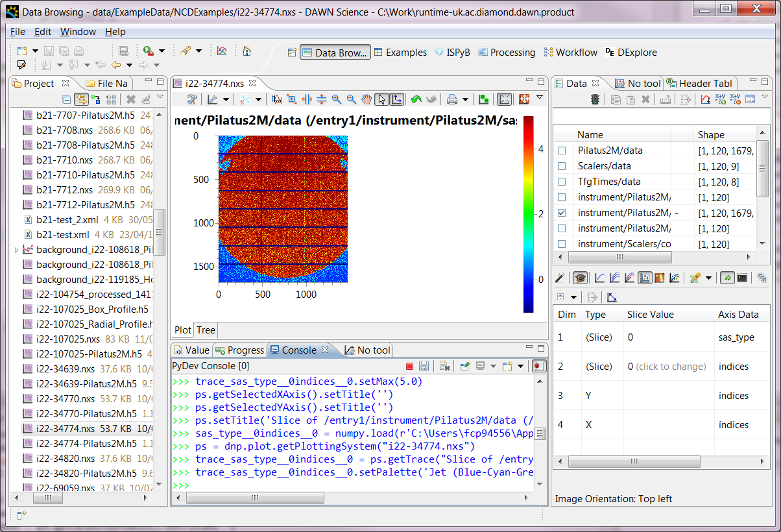Toggle the keep aspect ratio button
This screenshot has width=781, height=532.
(x=503, y=99)
